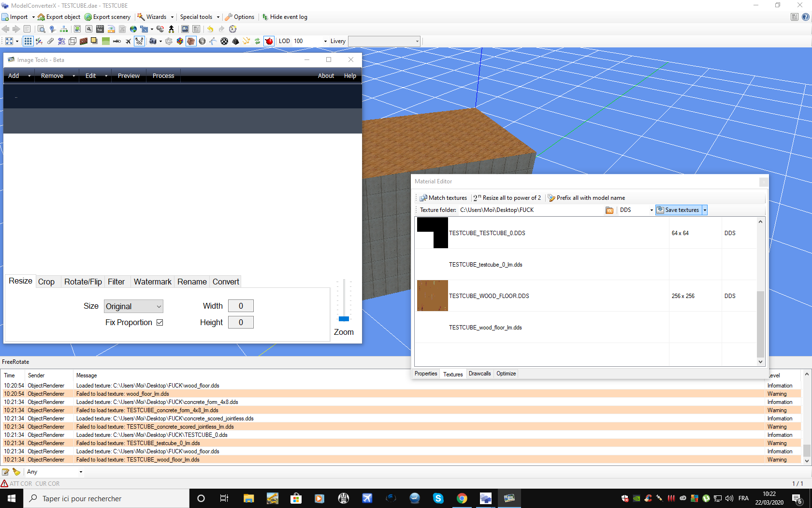Click the magnifier search icon in the toolbar
Image resolution: width=812 pixels, height=508 pixels.
click(x=42, y=29)
